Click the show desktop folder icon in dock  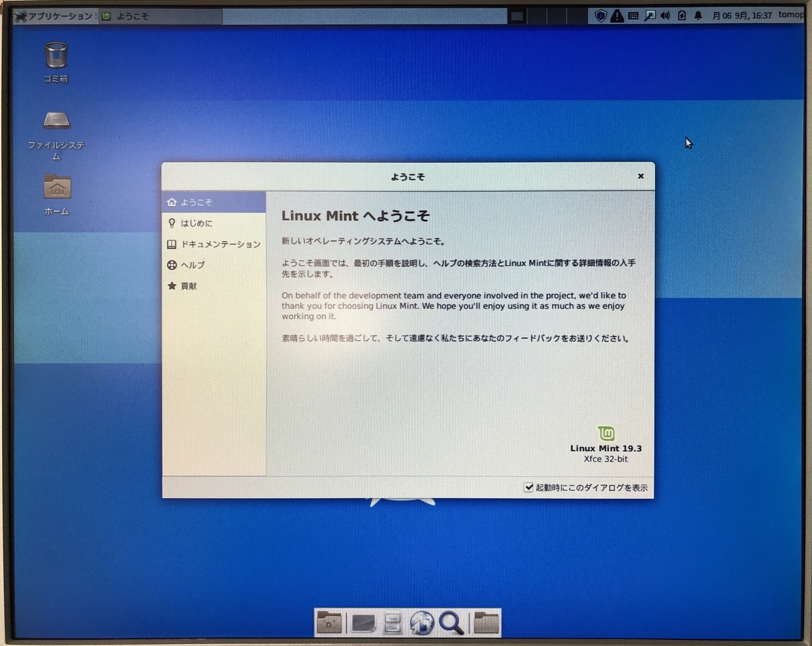tap(330, 622)
